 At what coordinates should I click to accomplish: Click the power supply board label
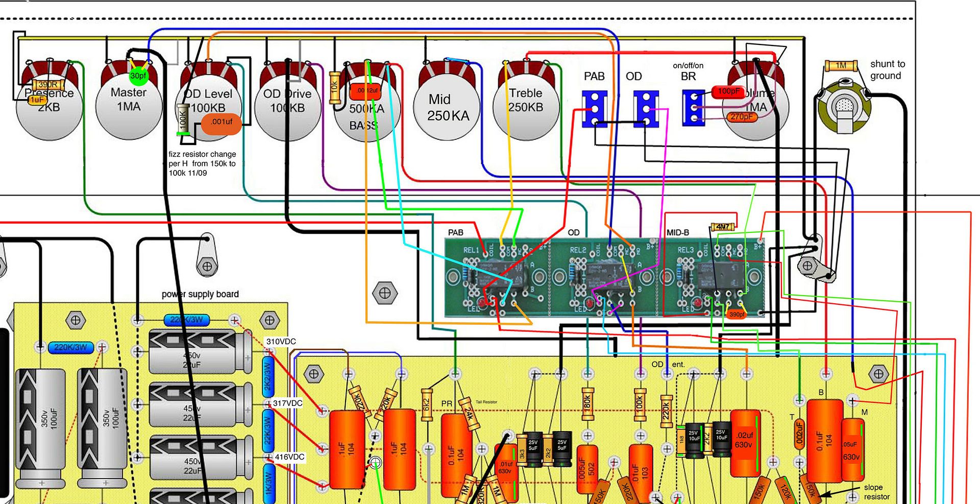click(x=200, y=294)
